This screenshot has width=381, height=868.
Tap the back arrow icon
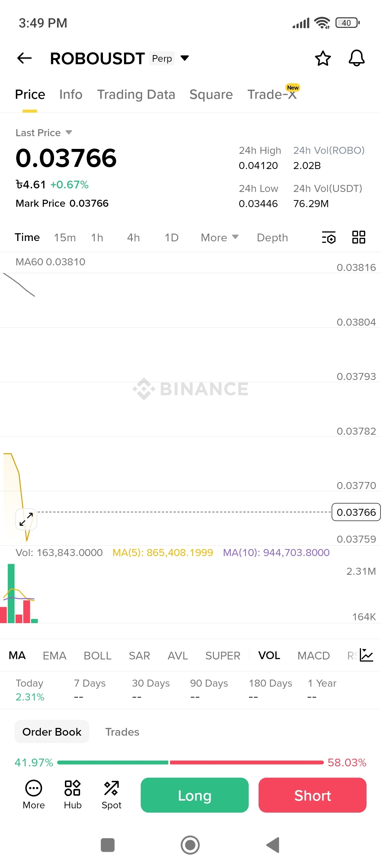(x=24, y=58)
